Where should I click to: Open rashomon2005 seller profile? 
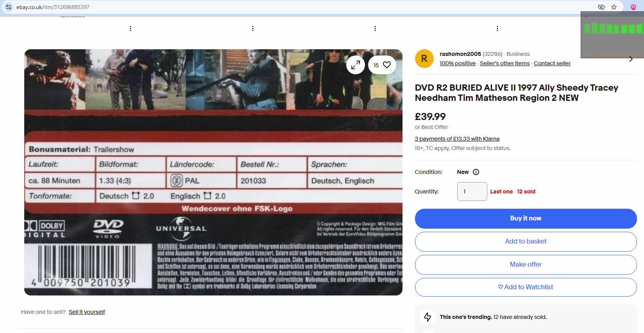pyautogui.click(x=460, y=54)
